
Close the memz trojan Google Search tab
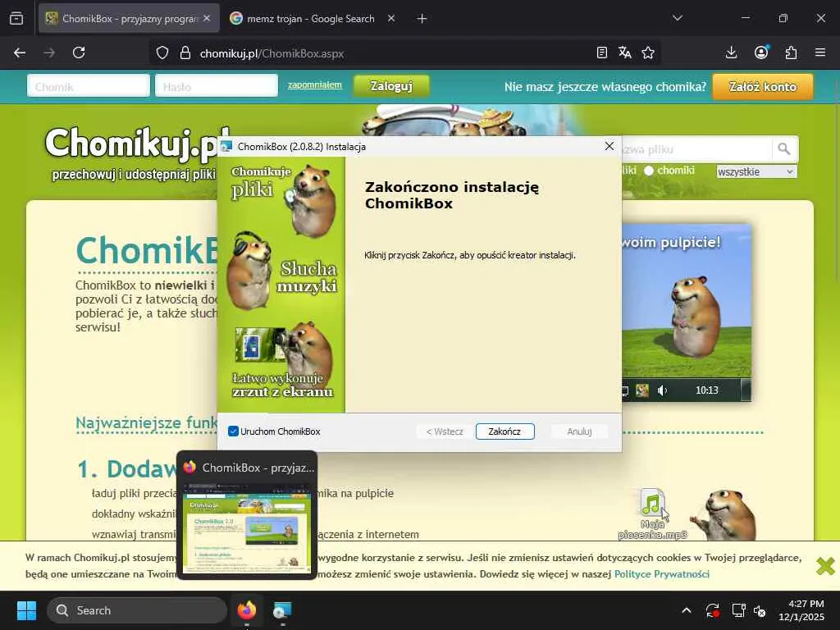[x=391, y=18]
